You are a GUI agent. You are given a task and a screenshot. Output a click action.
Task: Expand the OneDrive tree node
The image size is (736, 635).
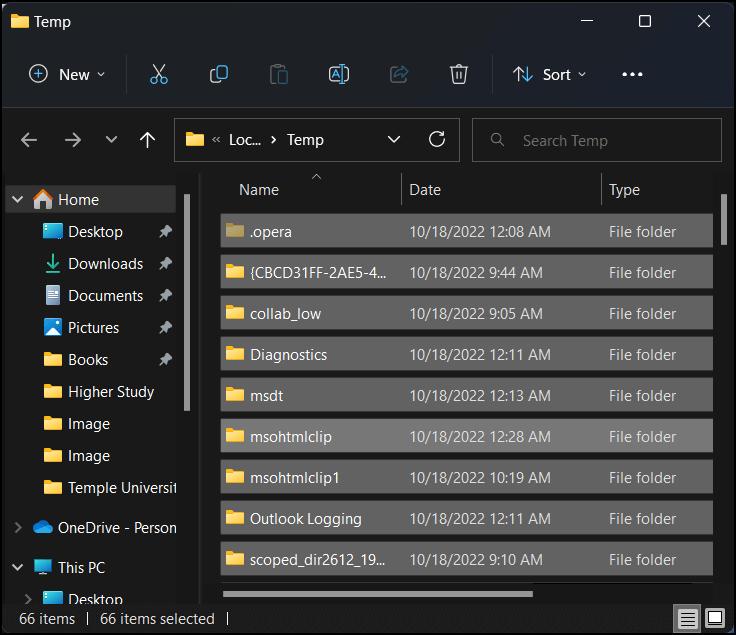(18, 528)
